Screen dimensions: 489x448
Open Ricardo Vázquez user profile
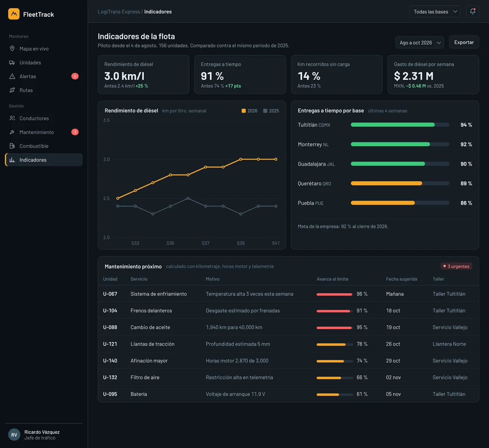click(44, 435)
